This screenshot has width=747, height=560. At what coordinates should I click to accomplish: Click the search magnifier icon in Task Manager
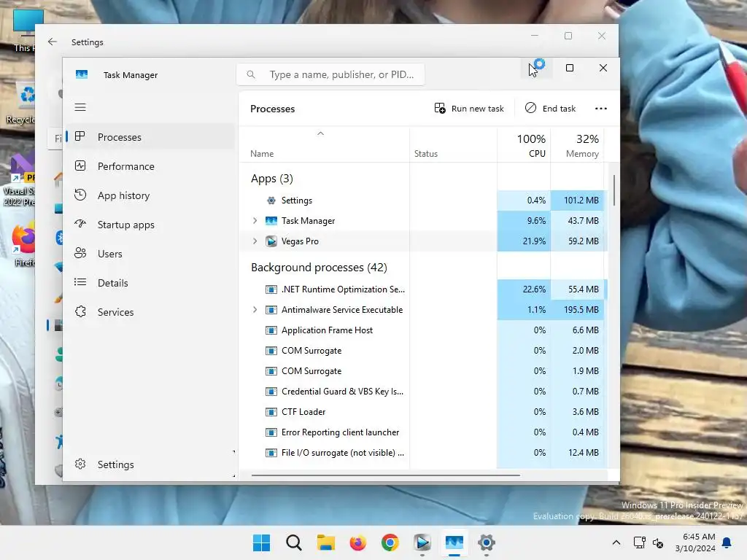pos(251,74)
